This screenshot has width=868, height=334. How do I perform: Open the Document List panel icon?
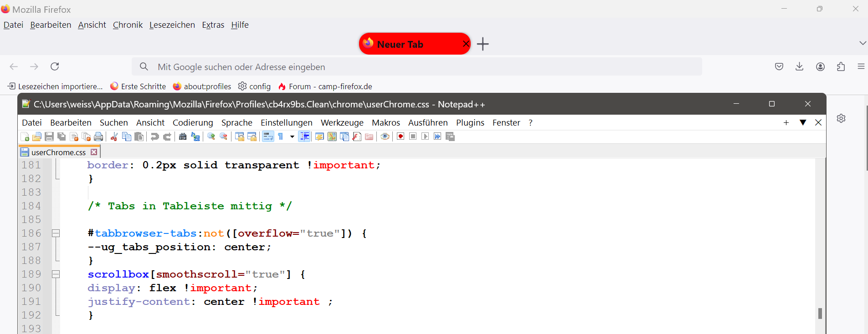click(x=344, y=137)
